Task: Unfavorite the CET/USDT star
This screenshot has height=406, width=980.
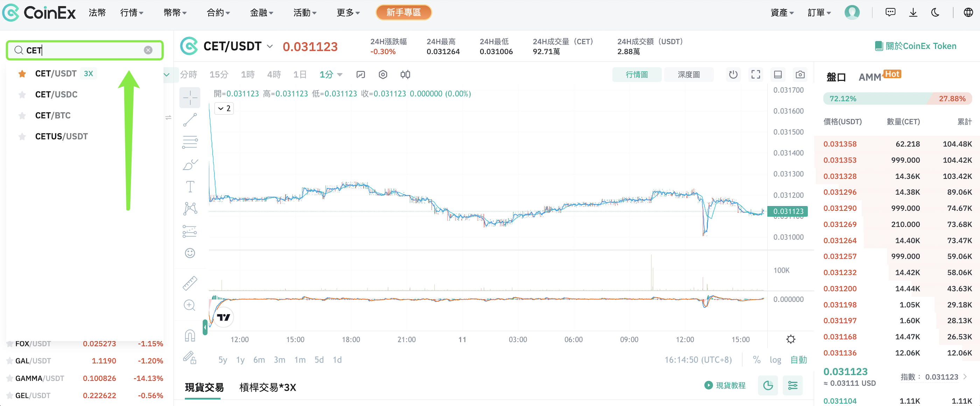Action: [x=22, y=73]
